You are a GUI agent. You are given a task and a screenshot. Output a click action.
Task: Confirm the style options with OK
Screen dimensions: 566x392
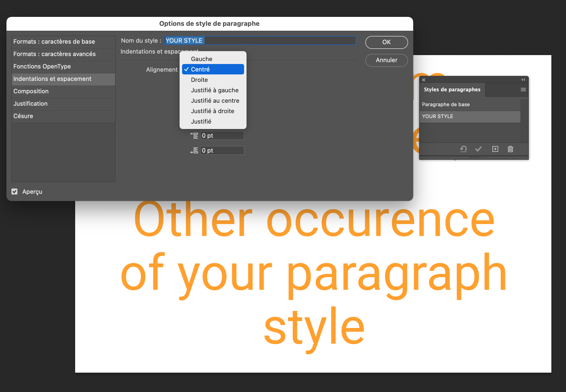(x=386, y=42)
